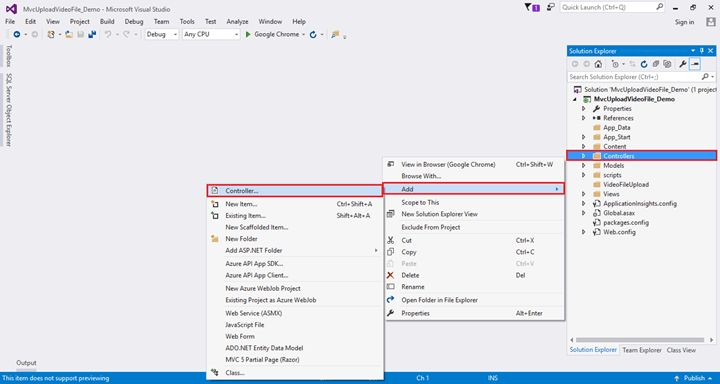
Task: Open the Add ASP.NET Folder submenu
Action: tap(294, 250)
